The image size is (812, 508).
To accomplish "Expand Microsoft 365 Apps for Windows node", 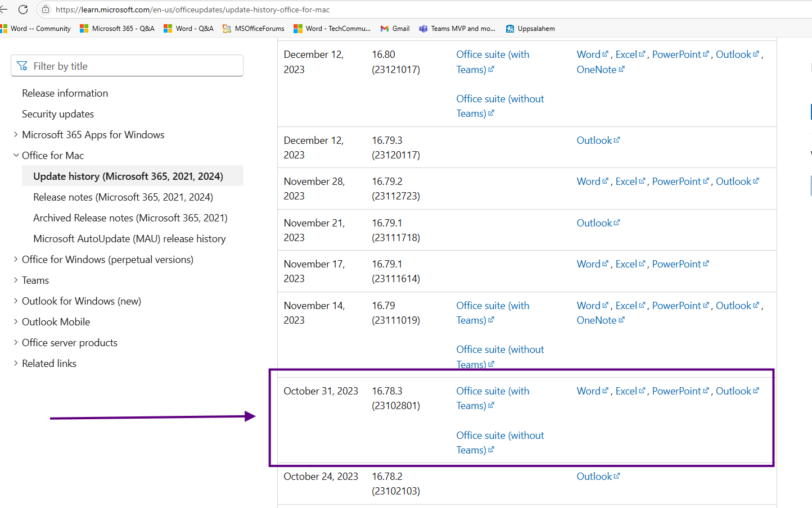I will click(x=16, y=135).
